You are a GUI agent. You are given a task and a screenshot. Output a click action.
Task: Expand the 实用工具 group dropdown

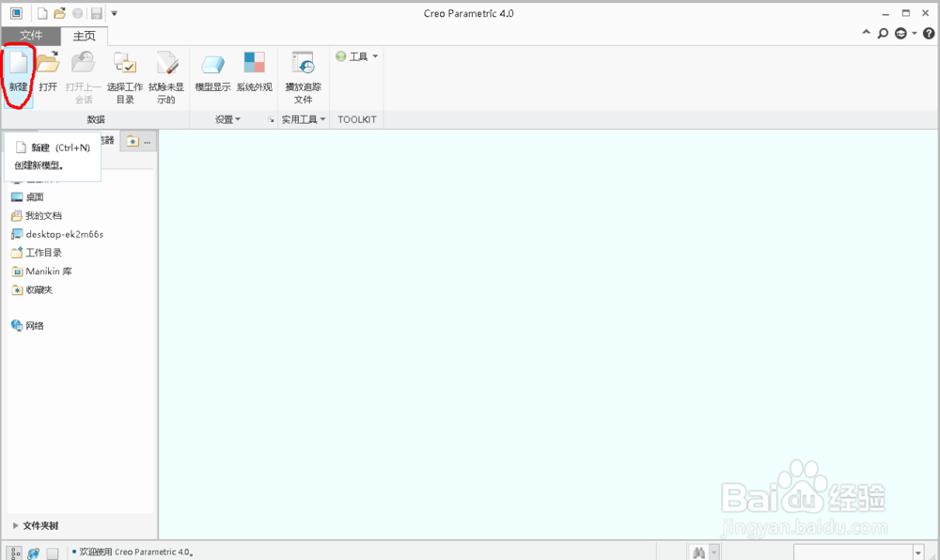click(304, 119)
